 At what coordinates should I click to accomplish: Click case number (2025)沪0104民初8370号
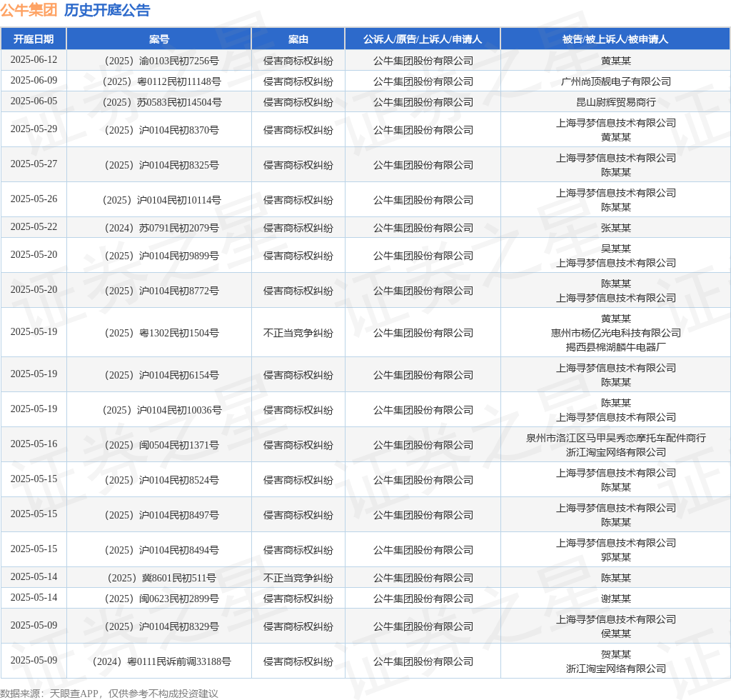pyautogui.click(x=161, y=130)
